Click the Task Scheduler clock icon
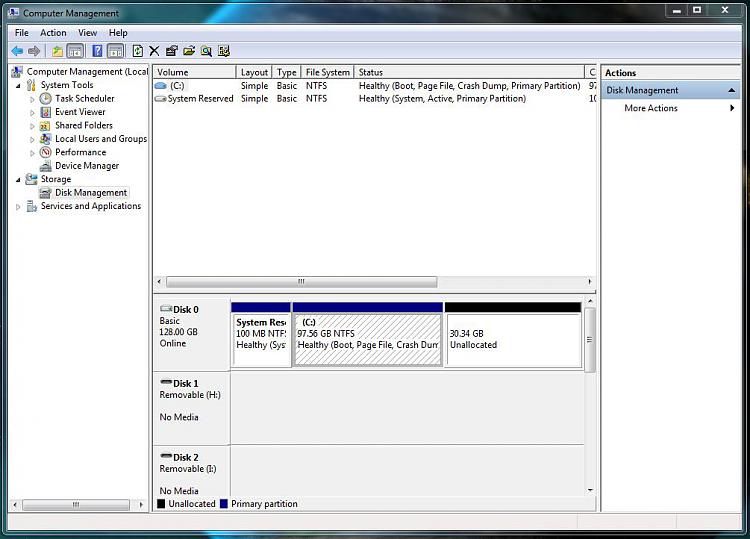 (x=45, y=99)
